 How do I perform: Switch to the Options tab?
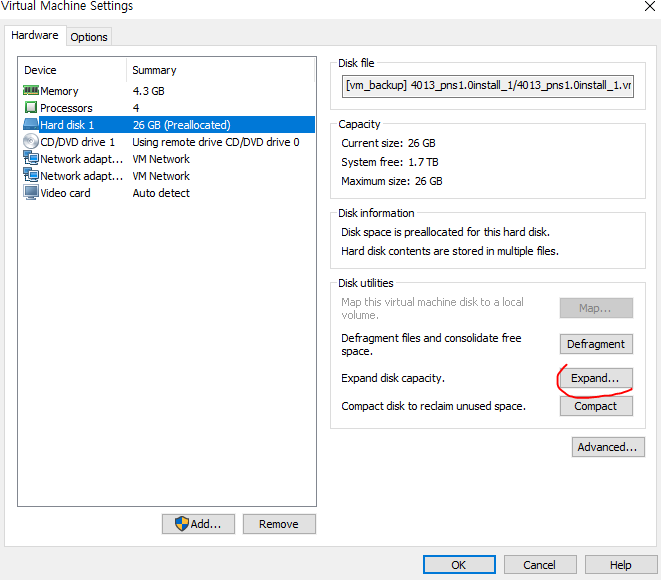(89, 37)
